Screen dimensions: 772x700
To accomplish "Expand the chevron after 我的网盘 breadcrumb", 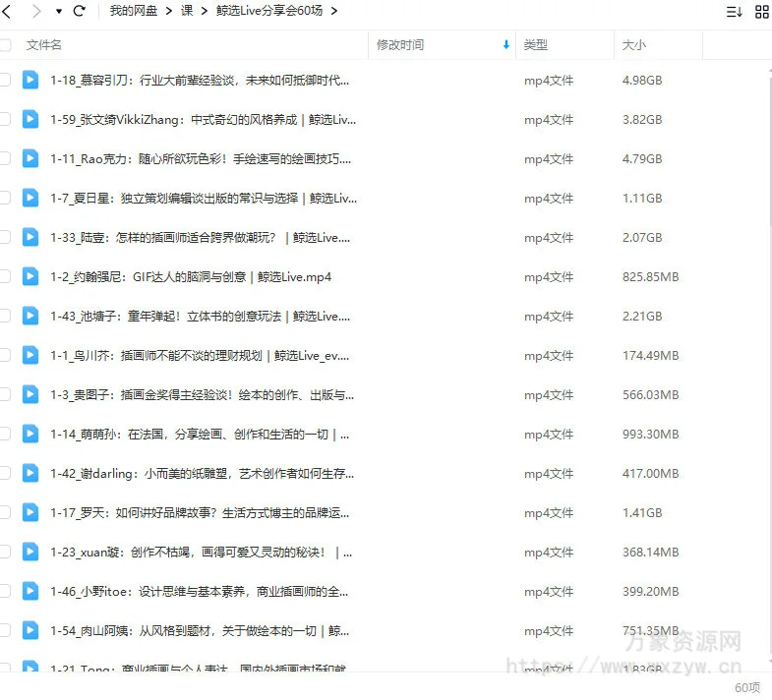I will [170, 11].
